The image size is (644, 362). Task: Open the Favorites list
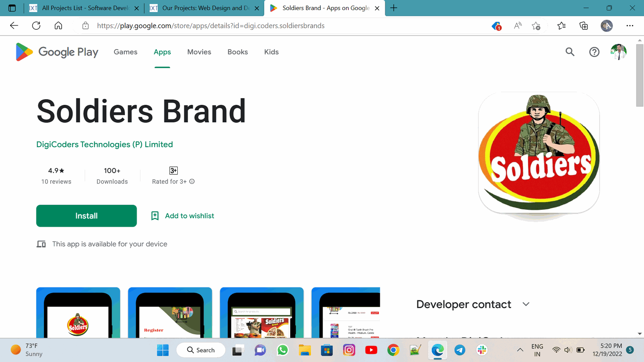pos(561,26)
